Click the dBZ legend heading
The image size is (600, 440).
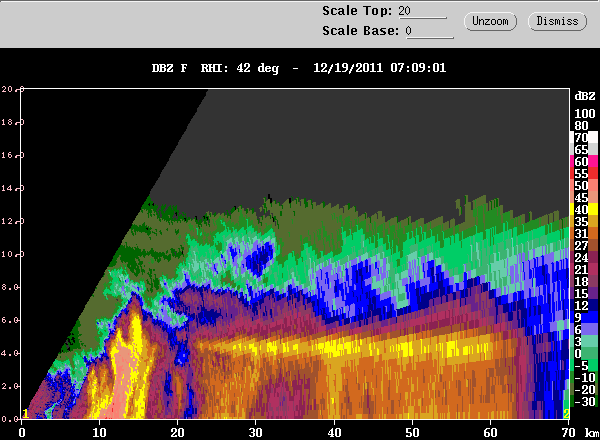[585, 96]
